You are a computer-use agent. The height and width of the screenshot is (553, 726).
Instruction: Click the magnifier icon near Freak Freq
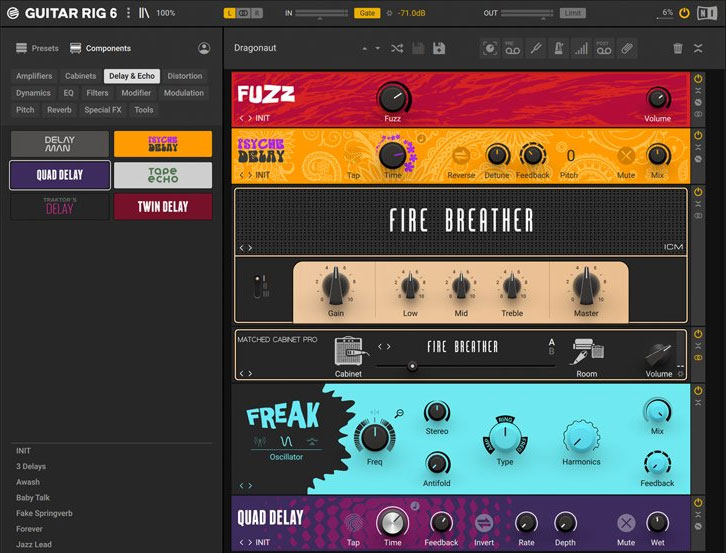pos(399,414)
